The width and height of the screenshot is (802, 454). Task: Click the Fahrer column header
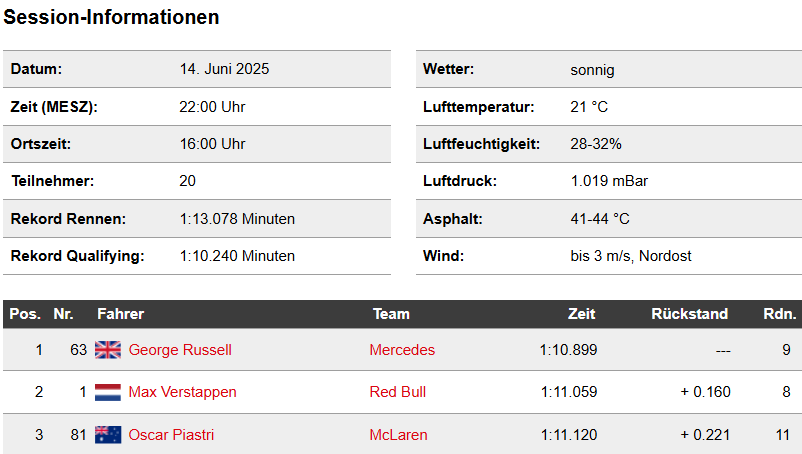[x=121, y=314]
